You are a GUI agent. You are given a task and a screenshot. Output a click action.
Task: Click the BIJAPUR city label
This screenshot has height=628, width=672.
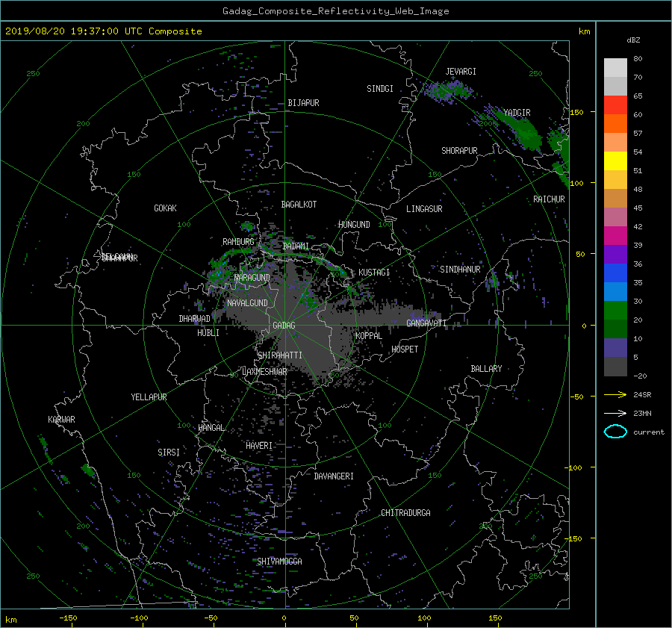tap(303, 103)
